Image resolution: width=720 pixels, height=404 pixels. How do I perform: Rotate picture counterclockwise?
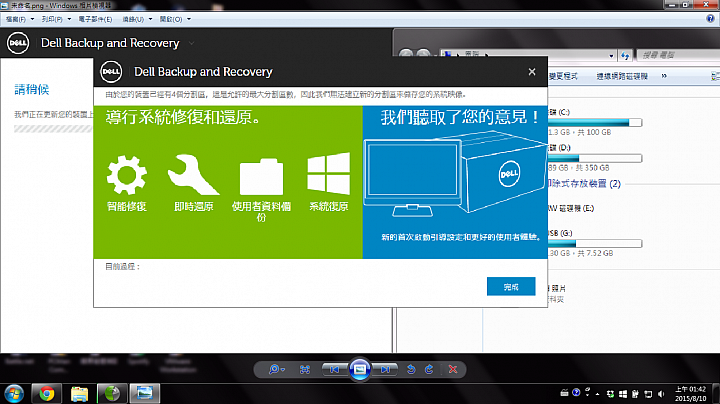click(411, 369)
